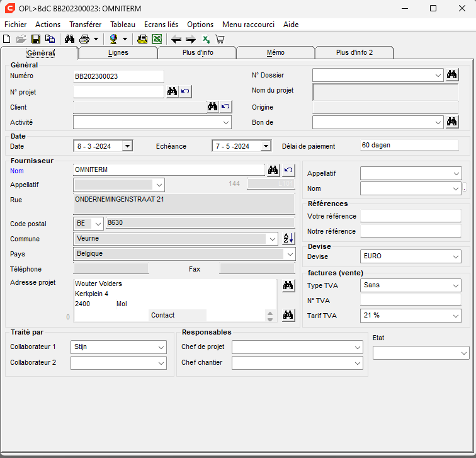The image size is (476, 458).
Task: Expand the N° Dossier dropdown
Action: tap(438, 76)
